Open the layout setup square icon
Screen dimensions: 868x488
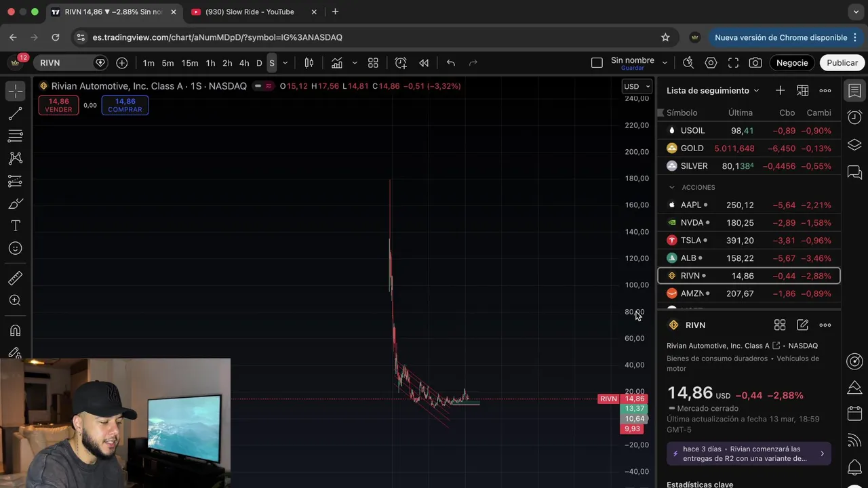(597, 63)
